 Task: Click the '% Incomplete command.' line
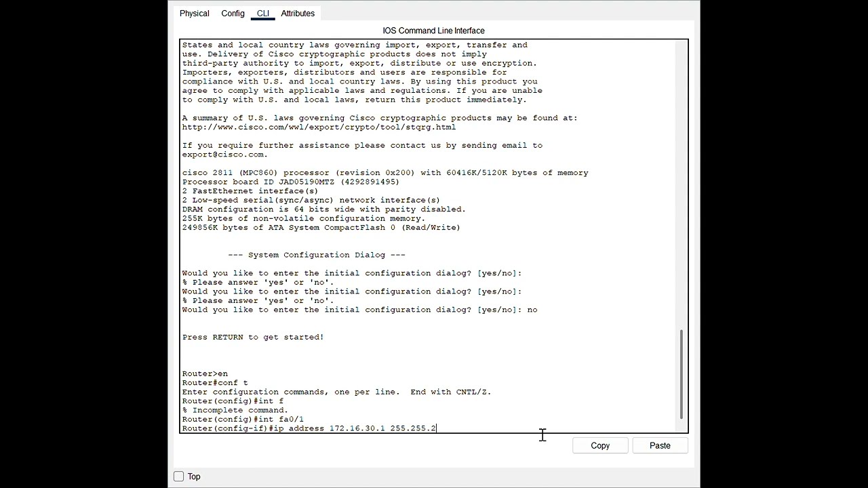(235, 410)
